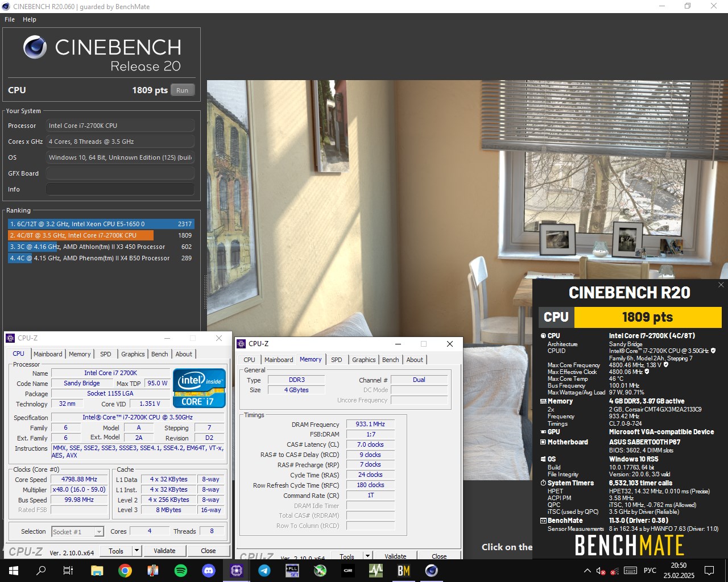Click the GFX Board field in Cinebench

click(120, 173)
